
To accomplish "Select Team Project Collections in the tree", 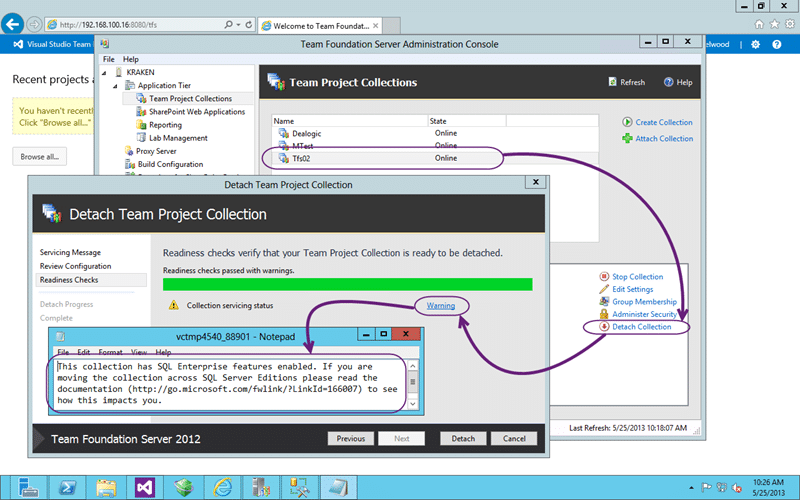I will pos(190,98).
